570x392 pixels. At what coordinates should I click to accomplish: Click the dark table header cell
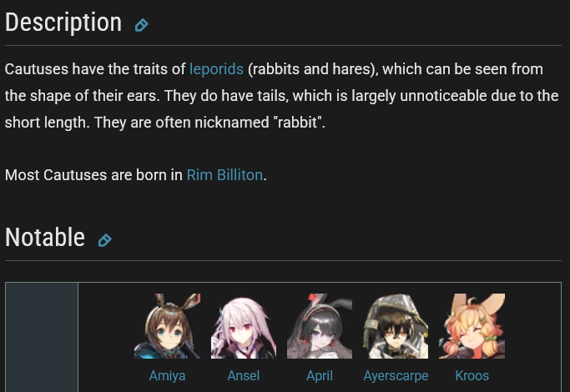(42, 337)
